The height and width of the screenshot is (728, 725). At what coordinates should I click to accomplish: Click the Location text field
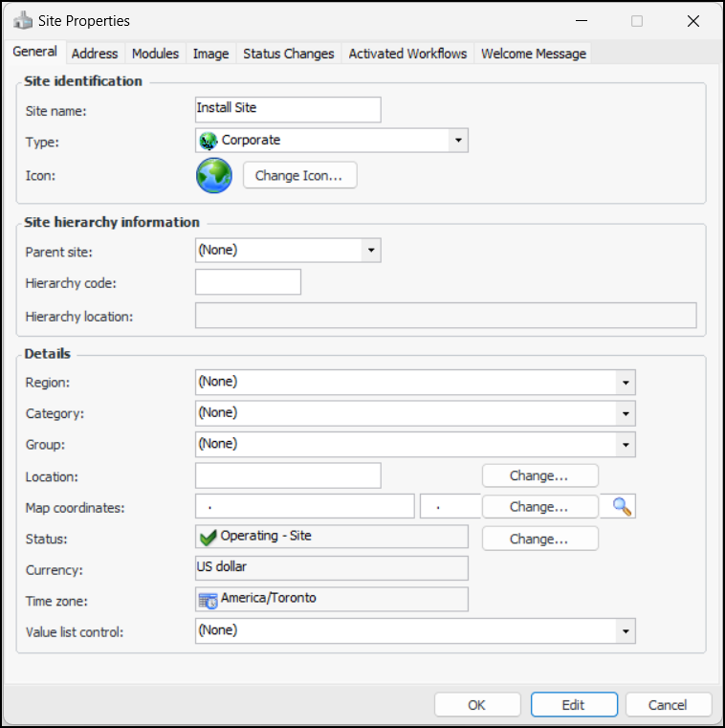tap(288, 475)
